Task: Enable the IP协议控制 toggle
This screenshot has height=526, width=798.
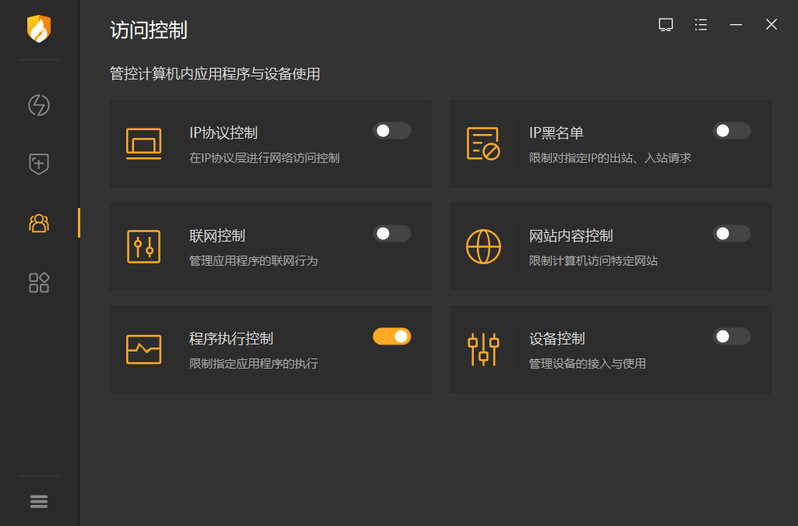Action: (392, 131)
